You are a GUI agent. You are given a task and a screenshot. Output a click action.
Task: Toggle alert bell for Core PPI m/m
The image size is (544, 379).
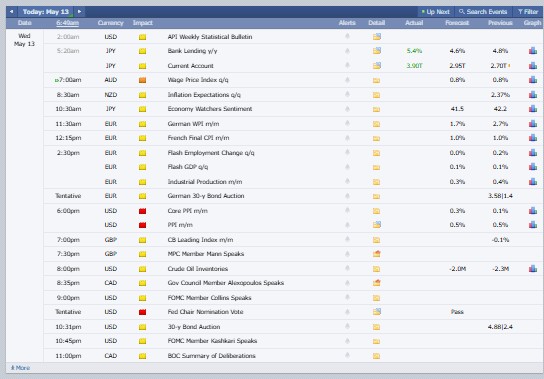click(347, 210)
